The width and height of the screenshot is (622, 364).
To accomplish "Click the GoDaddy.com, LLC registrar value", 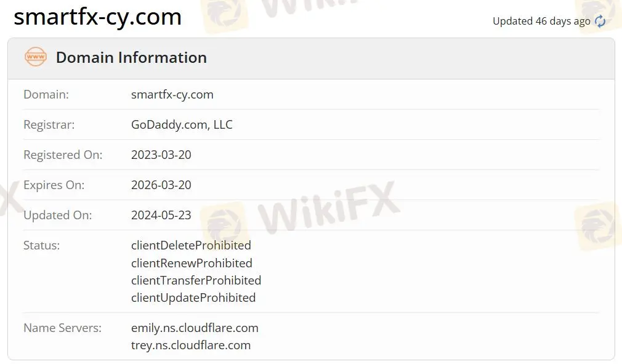I will click(x=182, y=124).
